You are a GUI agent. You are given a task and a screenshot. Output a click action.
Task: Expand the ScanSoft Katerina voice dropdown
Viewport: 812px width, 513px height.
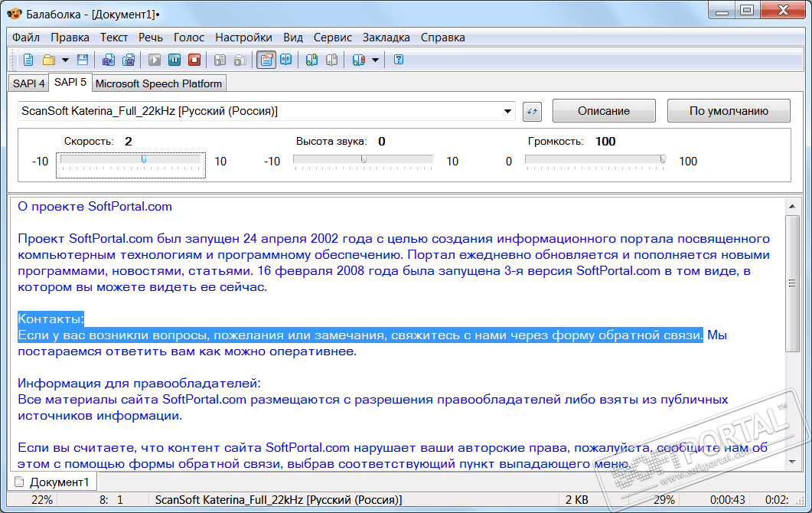(x=507, y=112)
